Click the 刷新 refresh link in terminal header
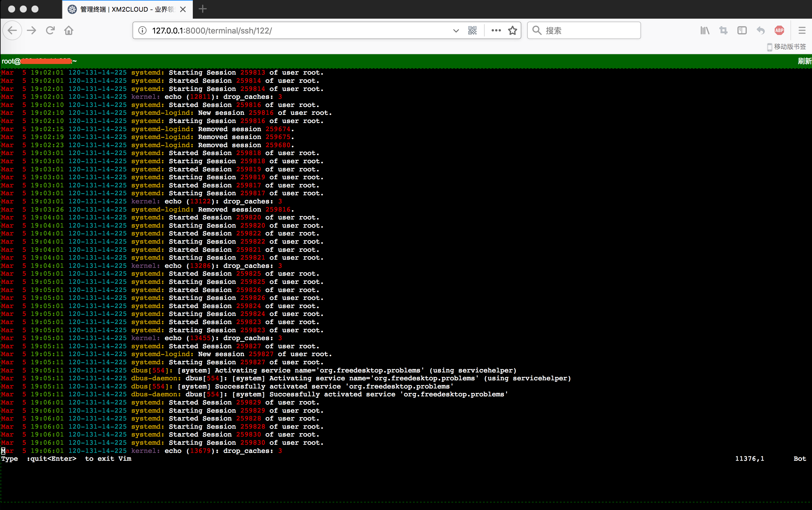812x510 pixels. click(x=804, y=61)
